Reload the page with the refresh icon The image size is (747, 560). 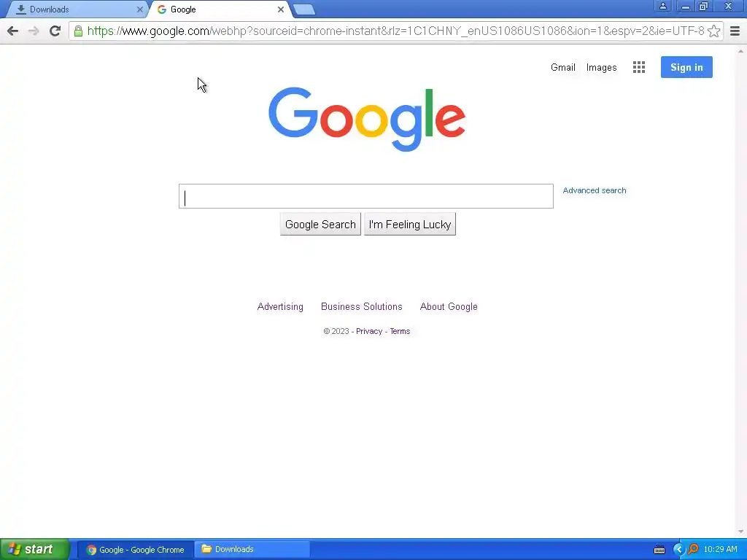(55, 31)
